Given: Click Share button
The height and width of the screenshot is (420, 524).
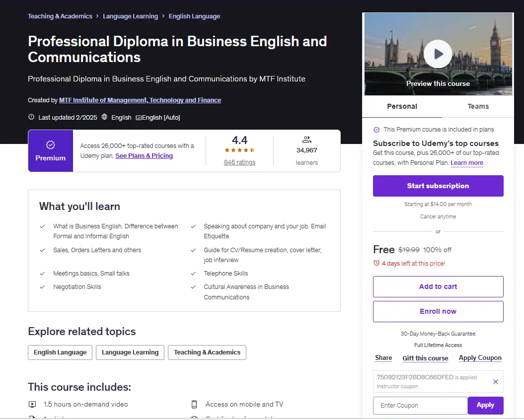Looking at the screenshot, I should [383, 358].
